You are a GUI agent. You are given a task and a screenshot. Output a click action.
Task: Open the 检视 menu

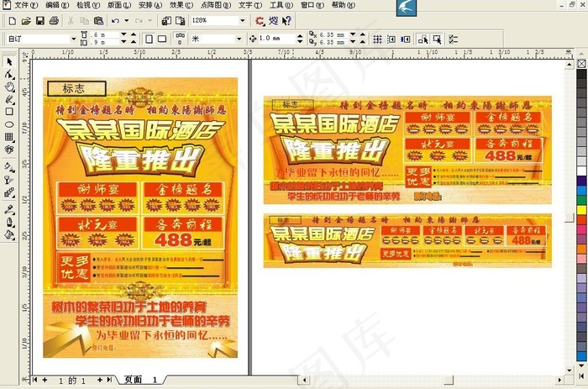coord(88,5)
